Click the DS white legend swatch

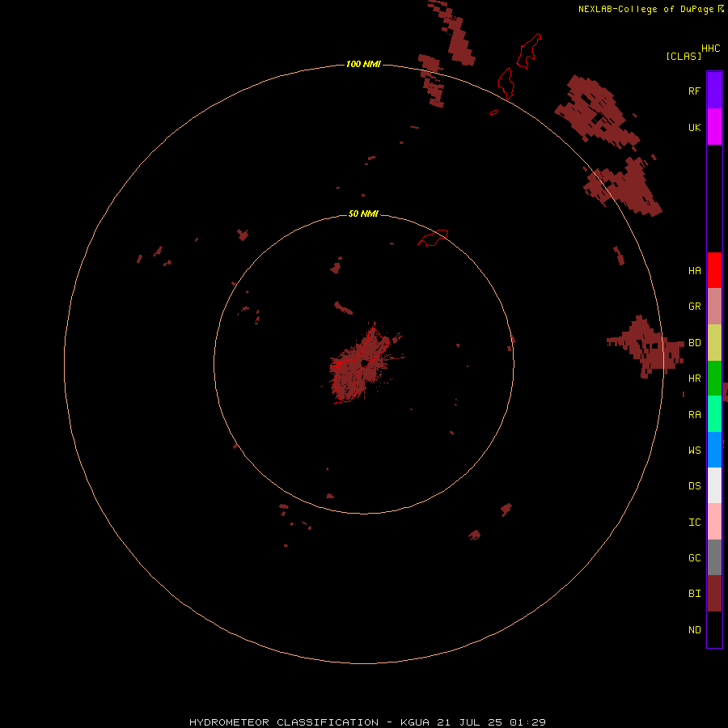714,485
